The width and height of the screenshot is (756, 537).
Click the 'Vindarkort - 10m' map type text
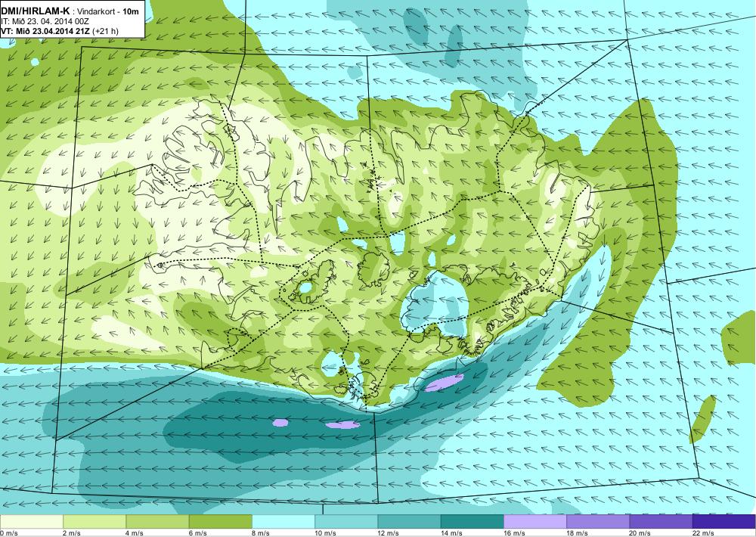click(x=107, y=11)
